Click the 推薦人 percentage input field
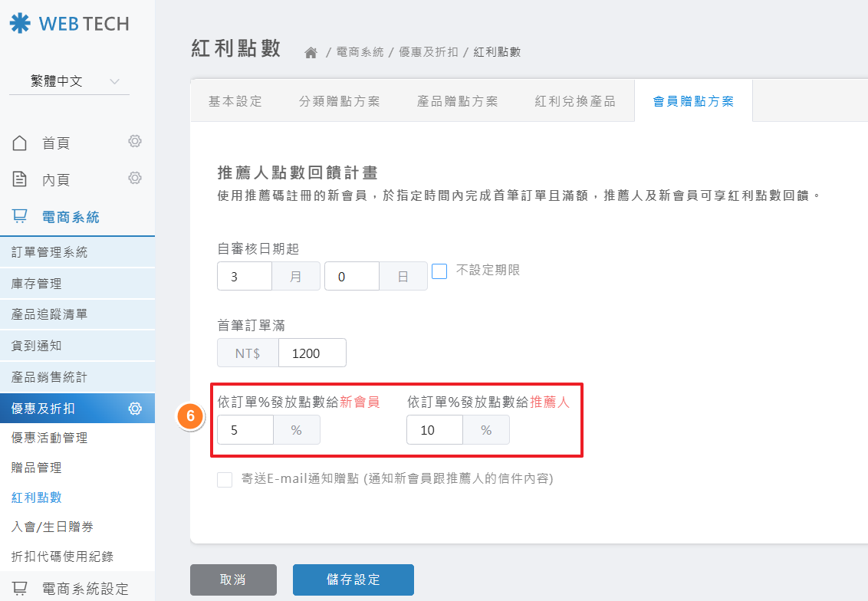 [434, 430]
